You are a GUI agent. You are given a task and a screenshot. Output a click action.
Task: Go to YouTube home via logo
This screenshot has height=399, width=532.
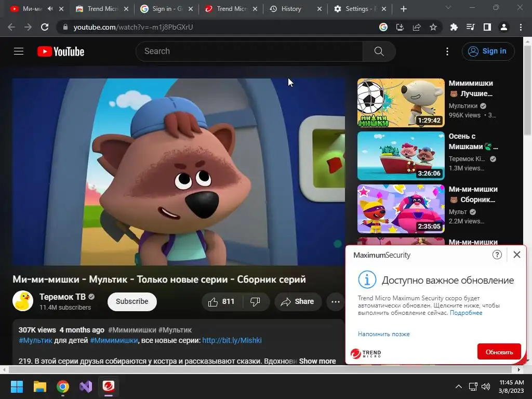(61, 51)
